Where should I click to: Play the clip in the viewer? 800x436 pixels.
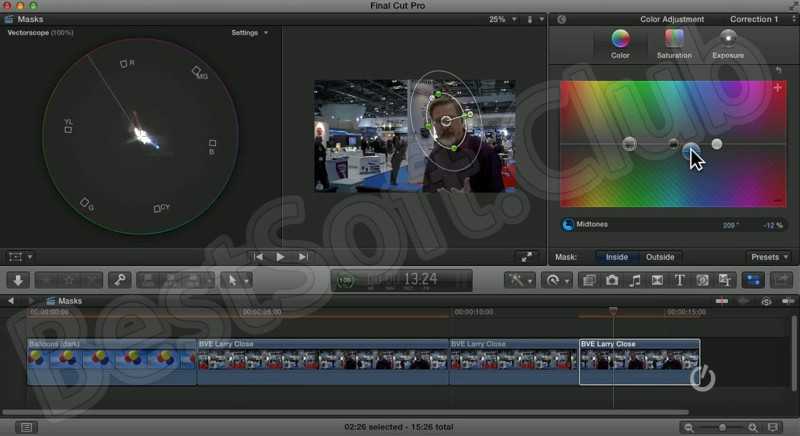point(280,257)
